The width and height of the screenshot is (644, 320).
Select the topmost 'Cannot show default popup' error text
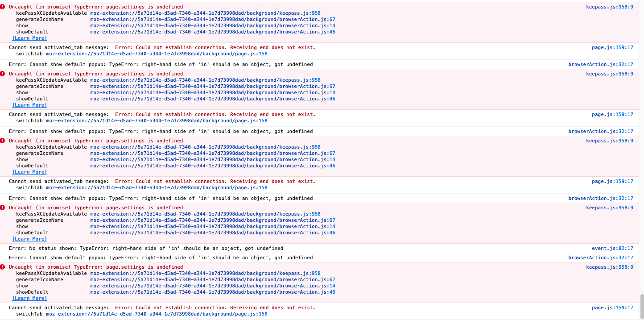(x=161, y=64)
